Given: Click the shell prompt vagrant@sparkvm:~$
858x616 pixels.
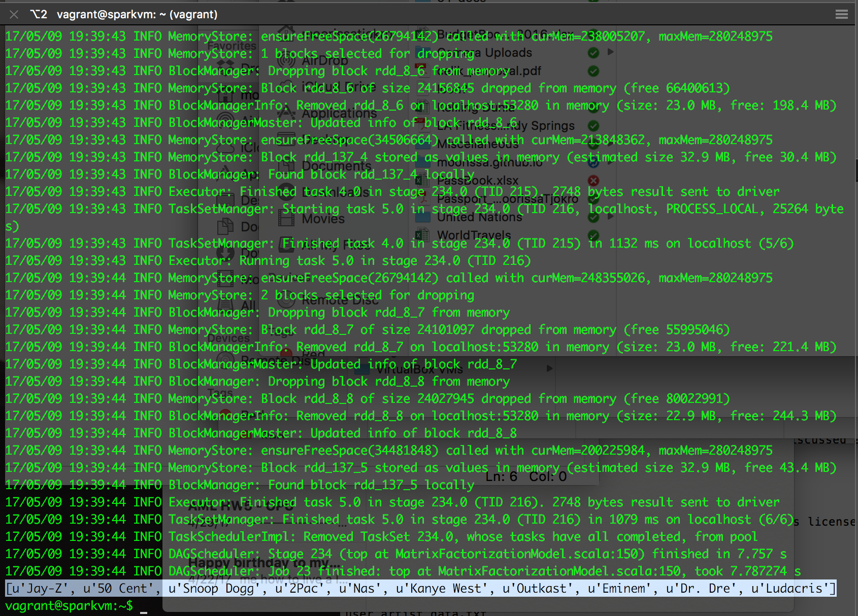Looking at the screenshot, I should coord(70,605).
